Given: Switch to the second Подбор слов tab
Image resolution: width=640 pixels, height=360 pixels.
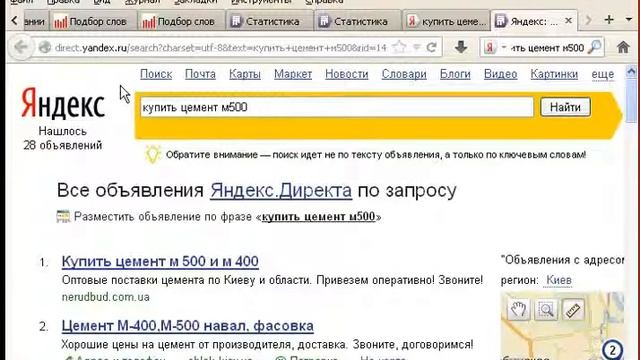Looking at the screenshot, I should click(181, 21).
